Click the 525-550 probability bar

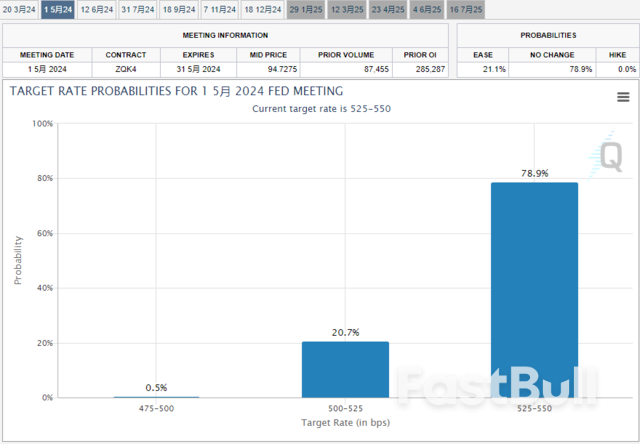534,289
